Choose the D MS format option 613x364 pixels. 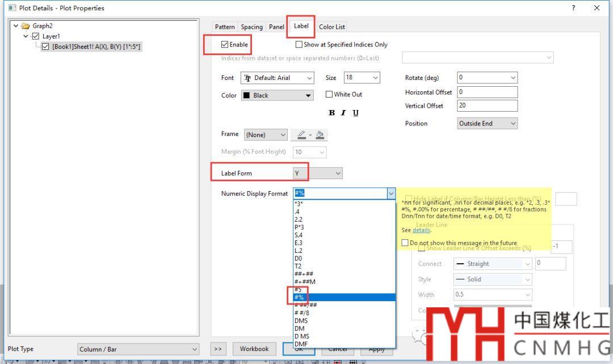(x=345, y=336)
